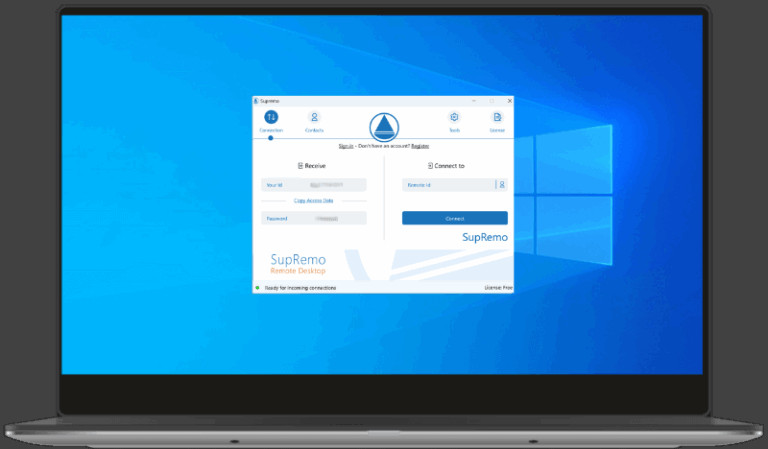Image resolution: width=768 pixels, height=449 pixels.
Task: Click the address book icon in Remote Id field
Action: (x=502, y=185)
